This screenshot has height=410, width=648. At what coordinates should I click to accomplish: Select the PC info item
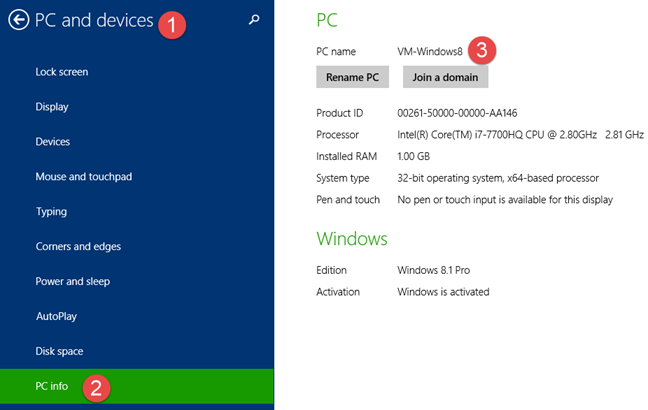tap(137, 386)
